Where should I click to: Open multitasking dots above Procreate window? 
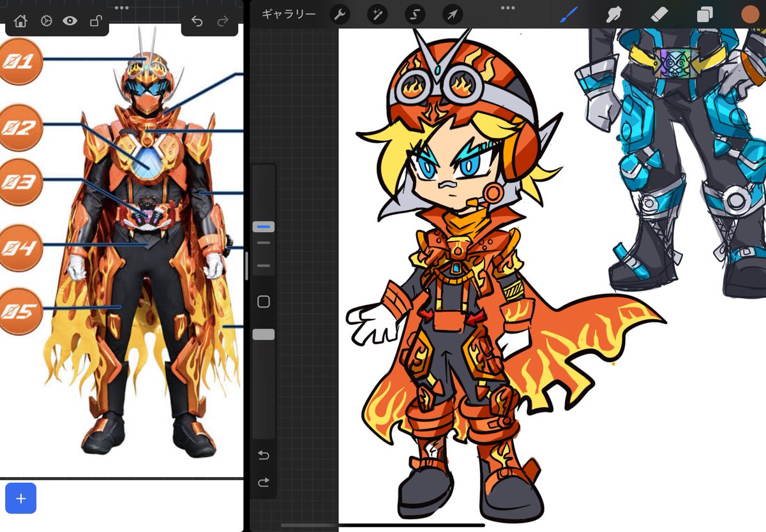(x=507, y=8)
